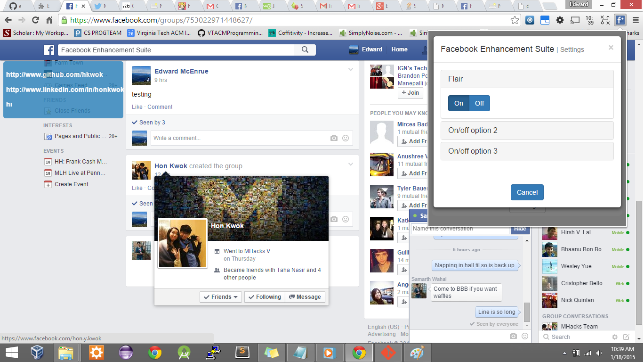
Task: Click the camera icon in the chat window
Action: coord(513,336)
